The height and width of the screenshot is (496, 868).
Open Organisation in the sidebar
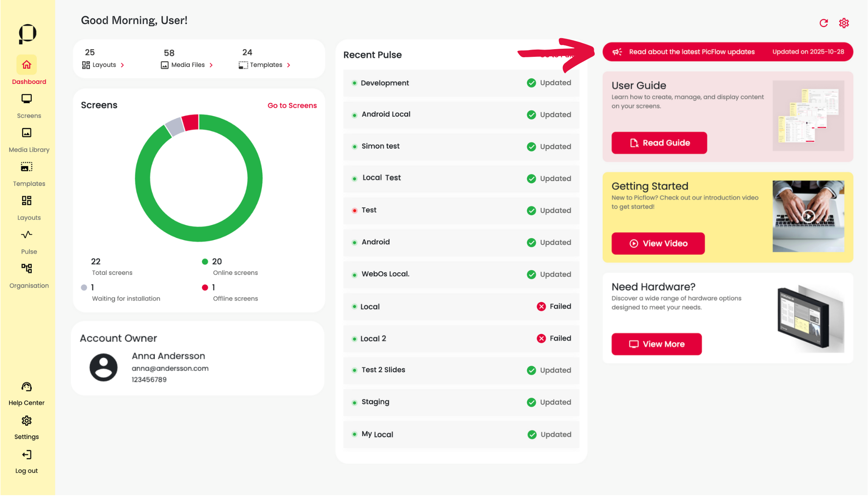pos(27,269)
